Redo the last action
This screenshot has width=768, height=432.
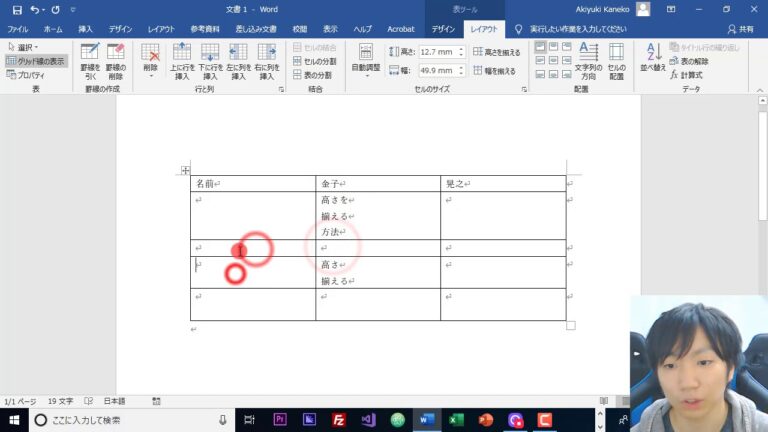pyautogui.click(x=55, y=10)
